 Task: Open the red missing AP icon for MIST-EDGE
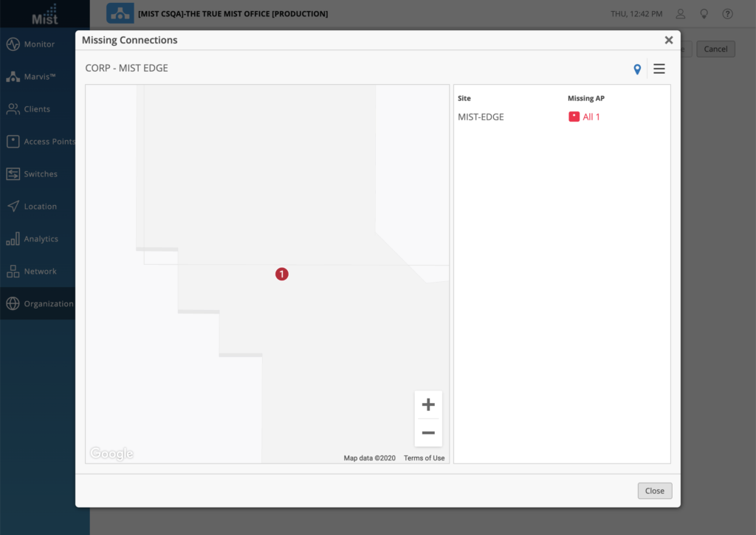[x=574, y=117]
